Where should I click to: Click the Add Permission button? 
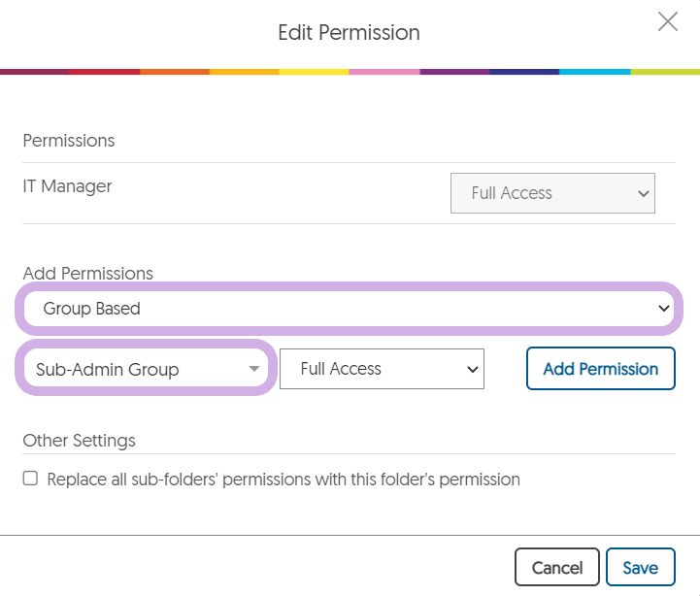click(600, 368)
